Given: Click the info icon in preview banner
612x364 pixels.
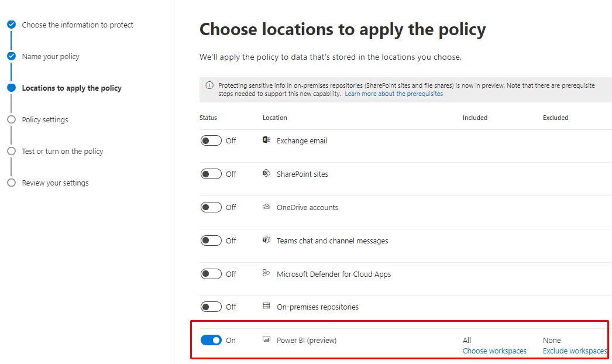Looking at the screenshot, I should (x=209, y=85).
